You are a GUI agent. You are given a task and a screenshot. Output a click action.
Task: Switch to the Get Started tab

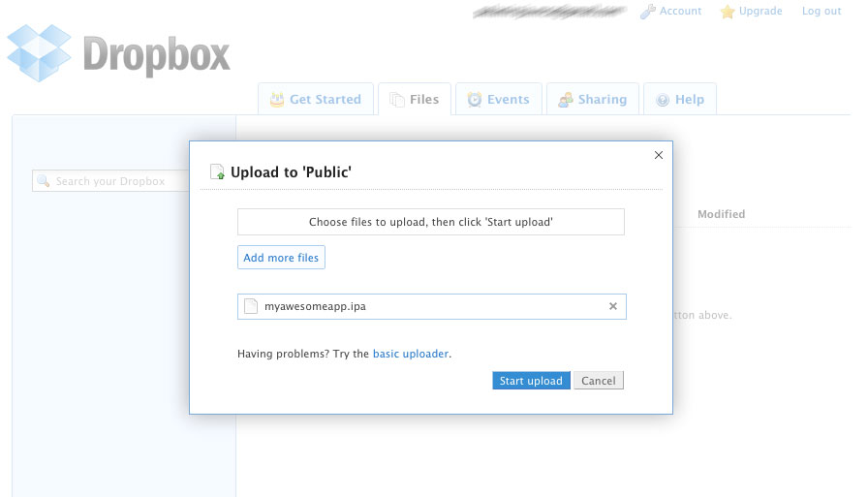(x=316, y=99)
